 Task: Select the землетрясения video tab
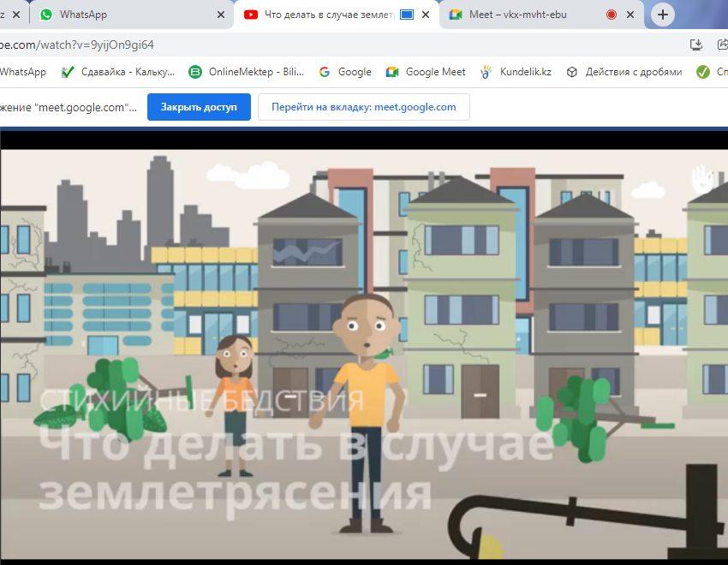tap(325, 15)
